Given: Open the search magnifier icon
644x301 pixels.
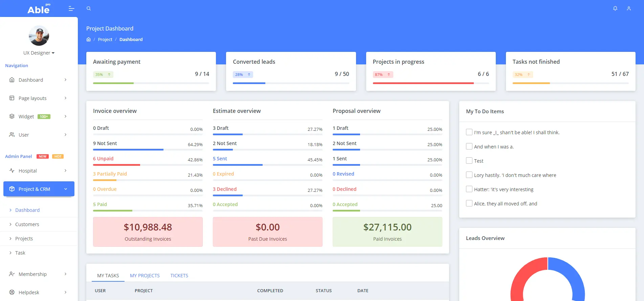Looking at the screenshot, I should coord(89,8).
